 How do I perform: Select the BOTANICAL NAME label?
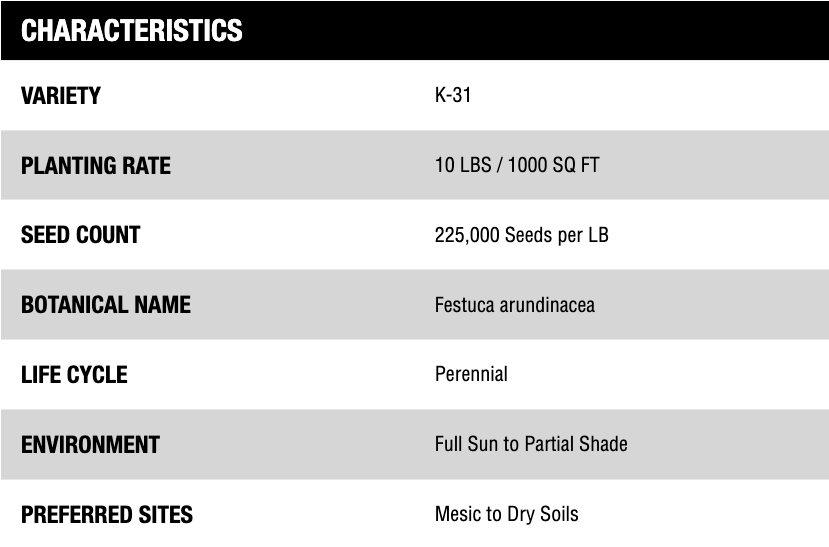(106, 305)
